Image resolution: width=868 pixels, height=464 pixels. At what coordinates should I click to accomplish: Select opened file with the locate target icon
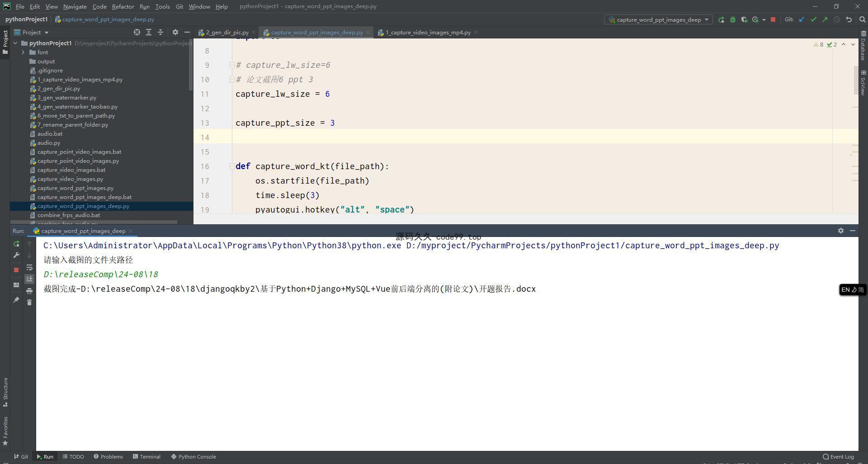137,32
